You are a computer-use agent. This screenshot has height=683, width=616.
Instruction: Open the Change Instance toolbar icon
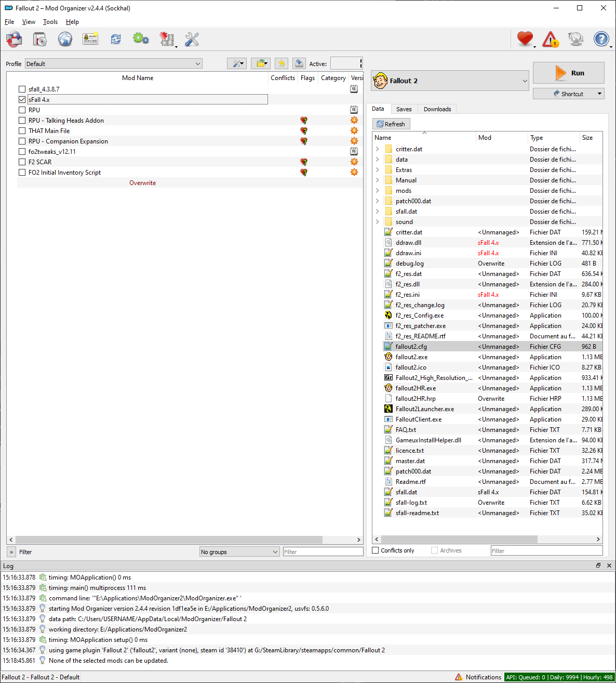tap(14, 39)
